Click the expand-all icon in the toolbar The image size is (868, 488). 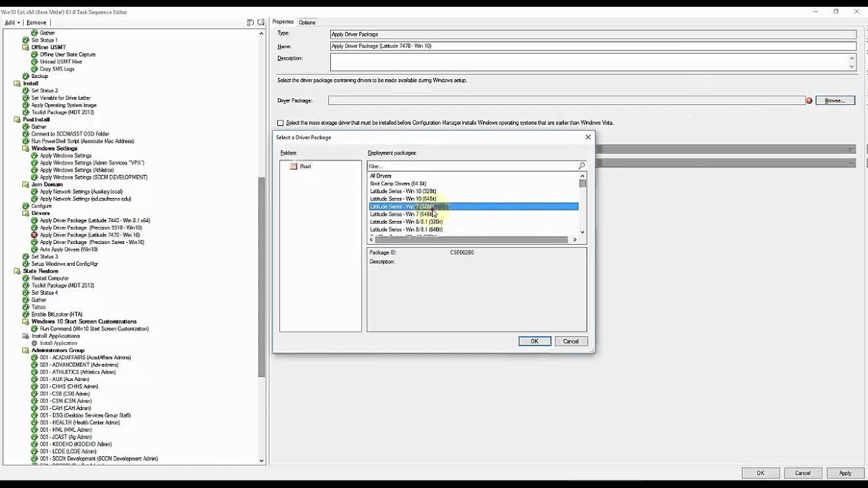(x=250, y=22)
